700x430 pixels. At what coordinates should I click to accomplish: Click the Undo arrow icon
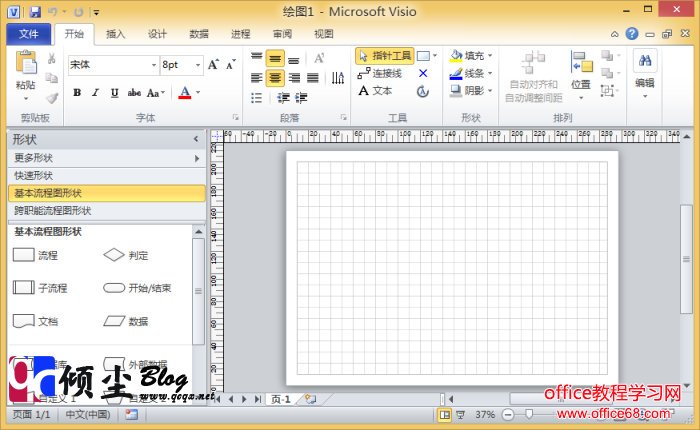pyautogui.click(x=53, y=12)
